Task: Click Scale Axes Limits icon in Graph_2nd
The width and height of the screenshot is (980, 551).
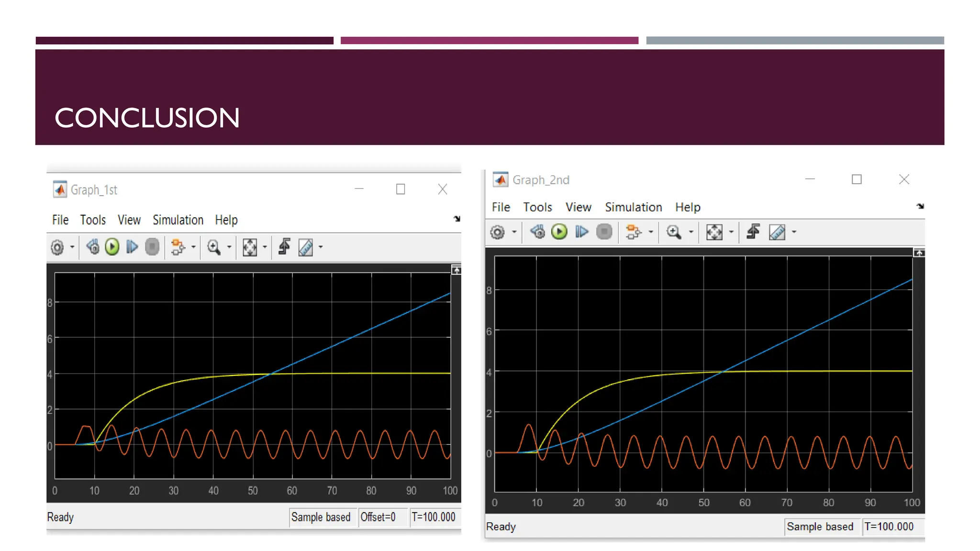Action: click(x=714, y=232)
